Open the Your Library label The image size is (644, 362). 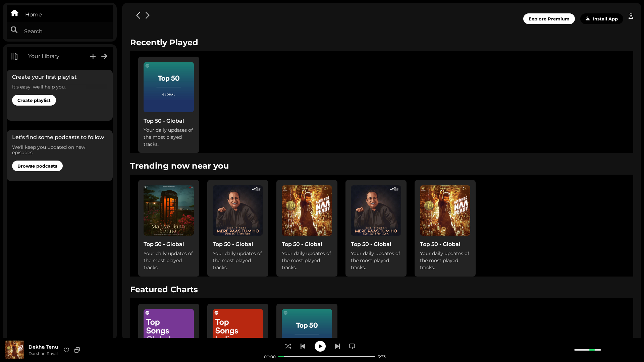(x=44, y=56)
